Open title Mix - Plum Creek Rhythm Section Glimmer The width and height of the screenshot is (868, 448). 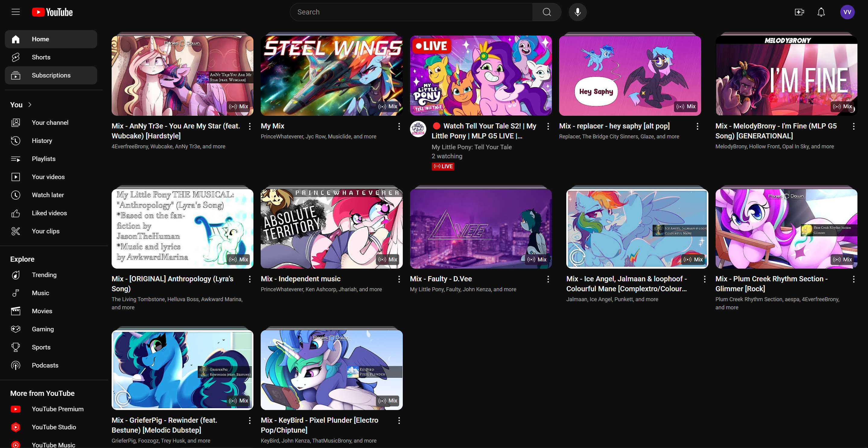tap(771, 284)
